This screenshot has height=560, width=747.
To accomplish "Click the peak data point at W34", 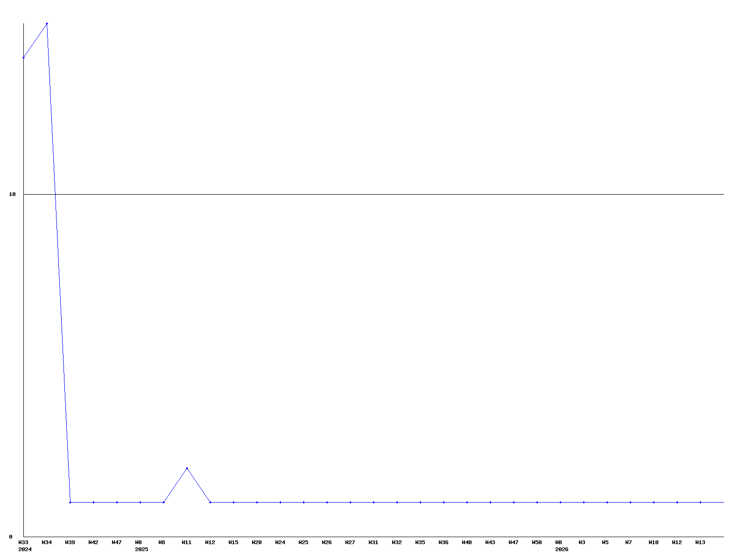I will click(x=47, y=23).
